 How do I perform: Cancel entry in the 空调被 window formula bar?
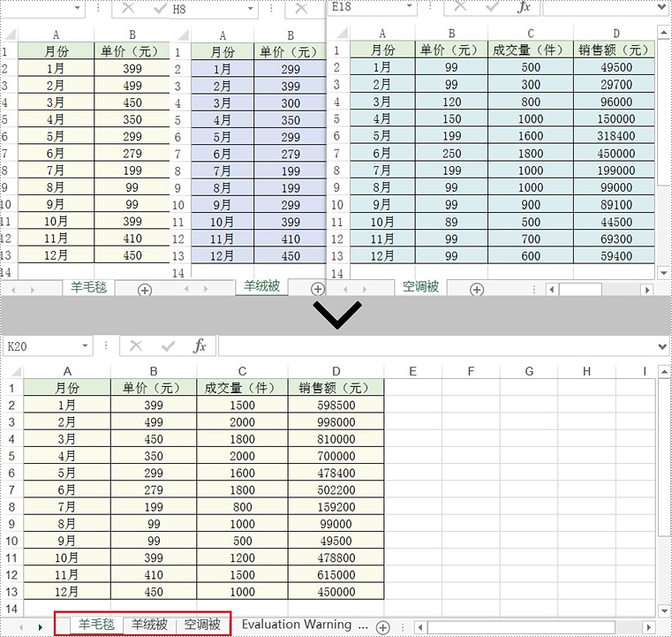(460, 6)
